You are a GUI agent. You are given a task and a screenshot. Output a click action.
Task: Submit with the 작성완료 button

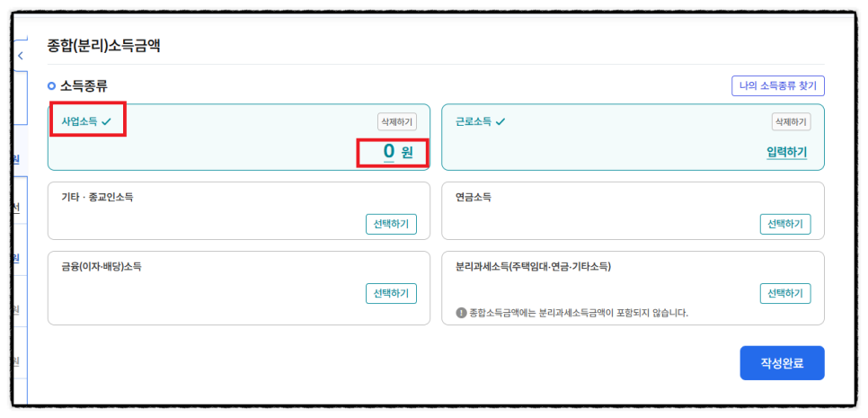tap(782, 363)
